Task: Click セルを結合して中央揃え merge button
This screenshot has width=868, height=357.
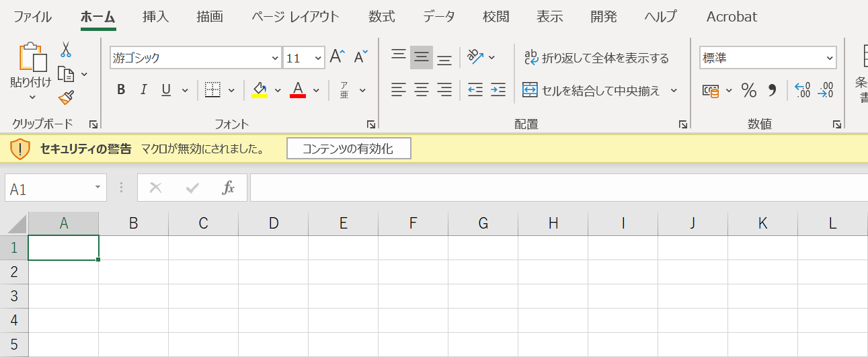Action: click(592, 90)
